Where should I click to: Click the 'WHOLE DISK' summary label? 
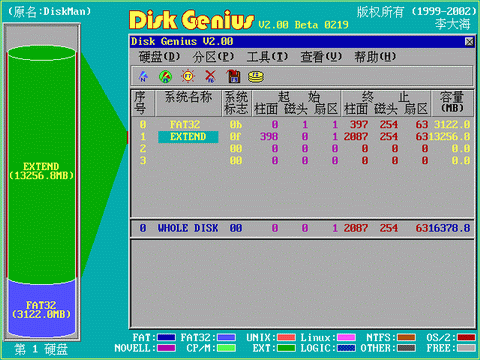coord(188,228)
